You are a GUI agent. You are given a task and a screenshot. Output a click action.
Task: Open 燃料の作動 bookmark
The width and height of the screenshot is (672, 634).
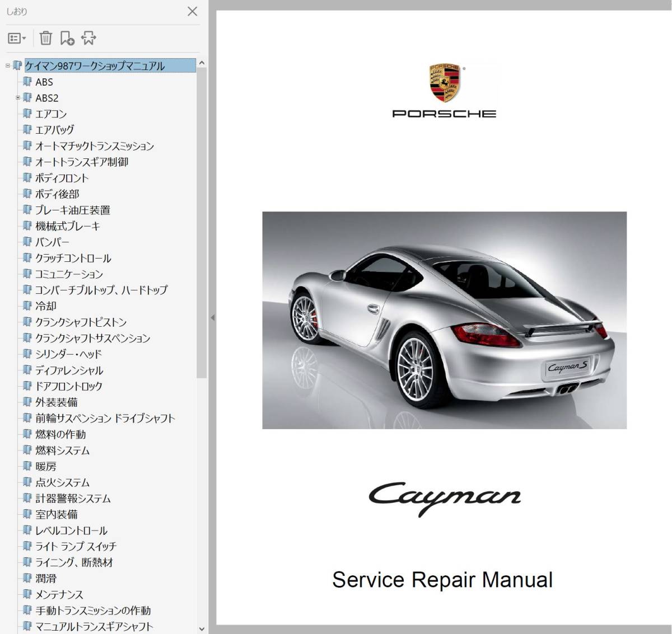pos(60,435)
